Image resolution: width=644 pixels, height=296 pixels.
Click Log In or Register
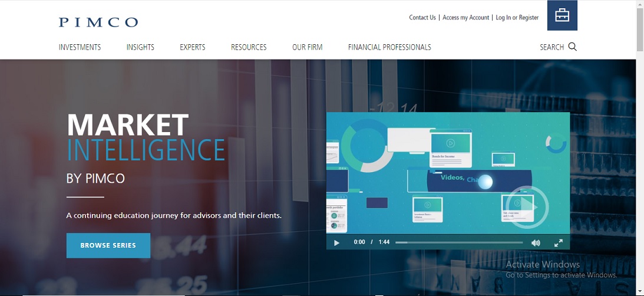517,18
